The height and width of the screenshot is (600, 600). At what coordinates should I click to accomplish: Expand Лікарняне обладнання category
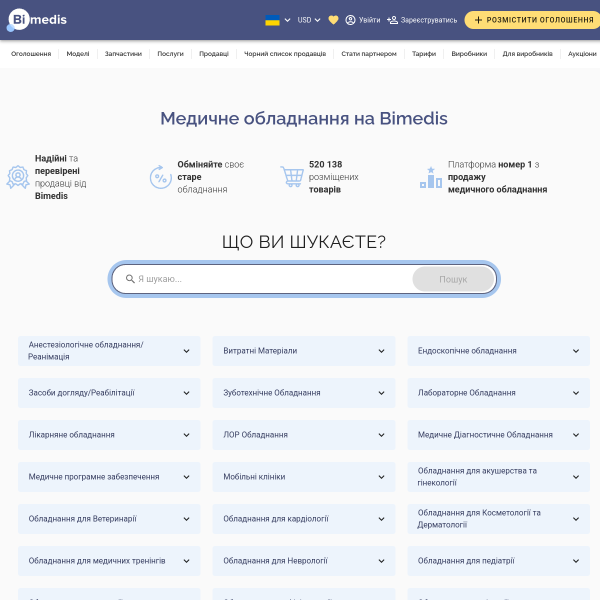(x=109, y=435)
